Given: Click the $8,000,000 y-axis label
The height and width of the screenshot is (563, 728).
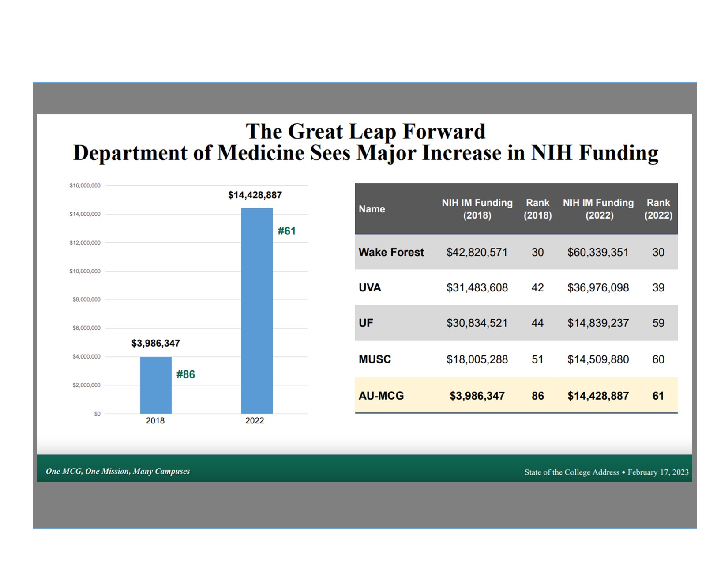Looking at the screenshot, I should point(86,299).
